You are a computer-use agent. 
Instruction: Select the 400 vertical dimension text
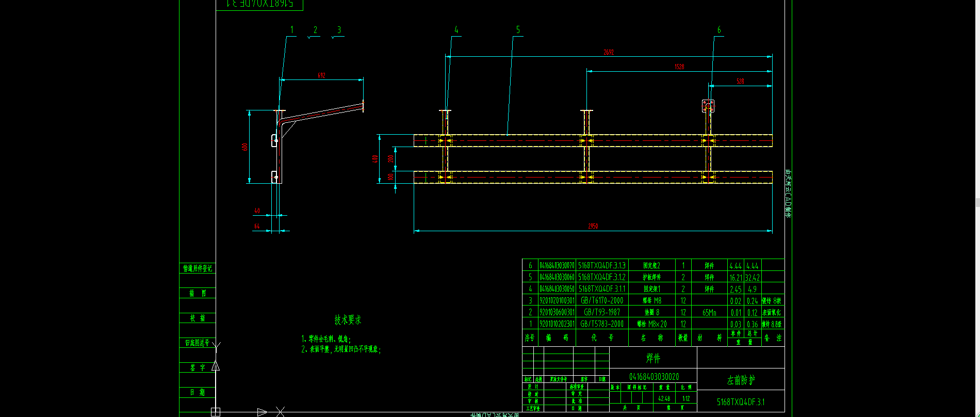375,159
